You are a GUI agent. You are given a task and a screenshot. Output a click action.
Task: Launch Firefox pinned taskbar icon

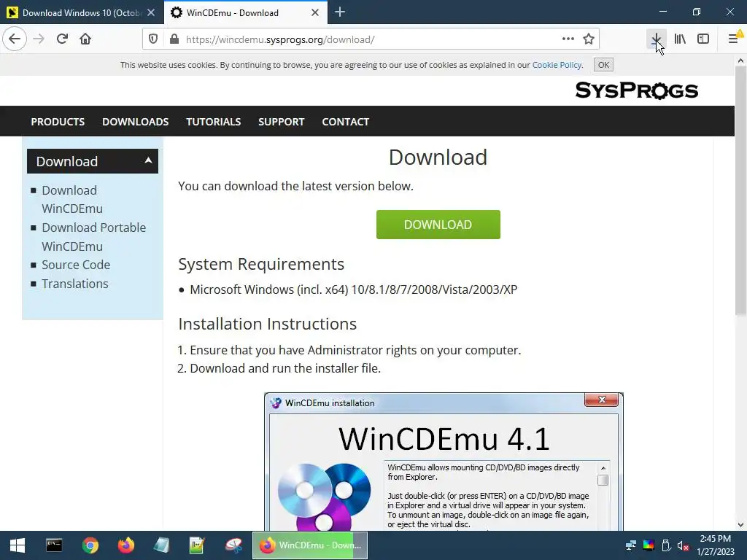[125, 545]
